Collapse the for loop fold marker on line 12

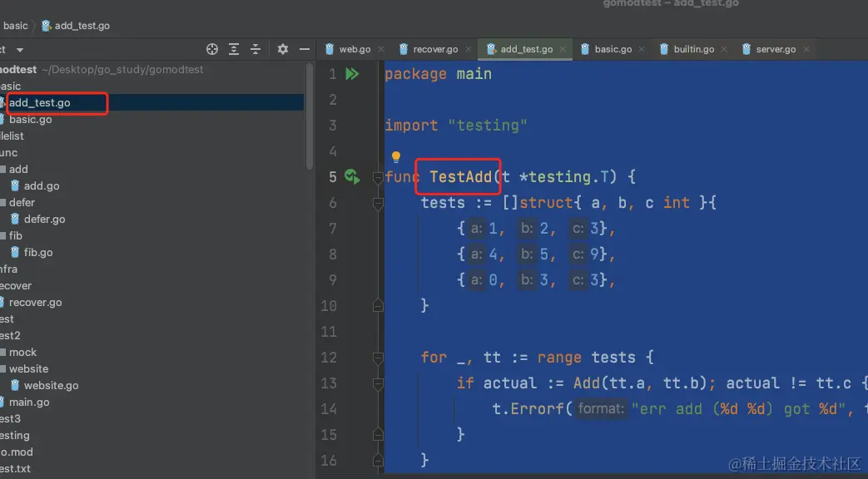(x=378, y=358)
